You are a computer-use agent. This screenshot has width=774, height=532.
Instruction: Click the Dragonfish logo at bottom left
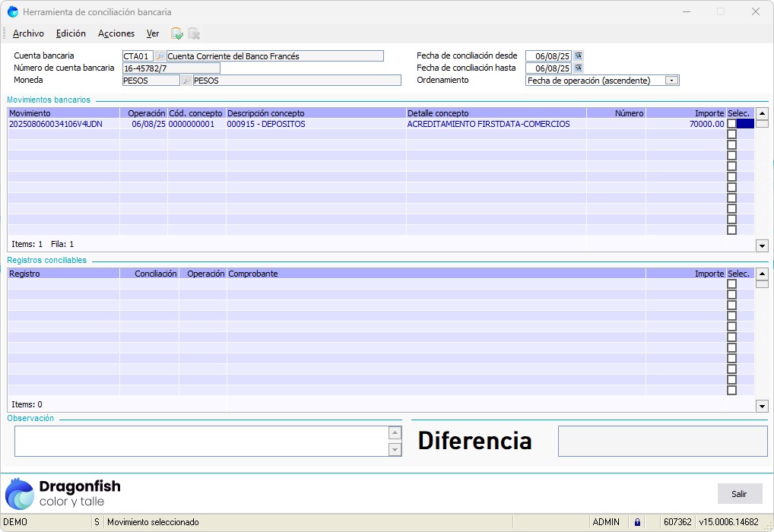(62, 492)
